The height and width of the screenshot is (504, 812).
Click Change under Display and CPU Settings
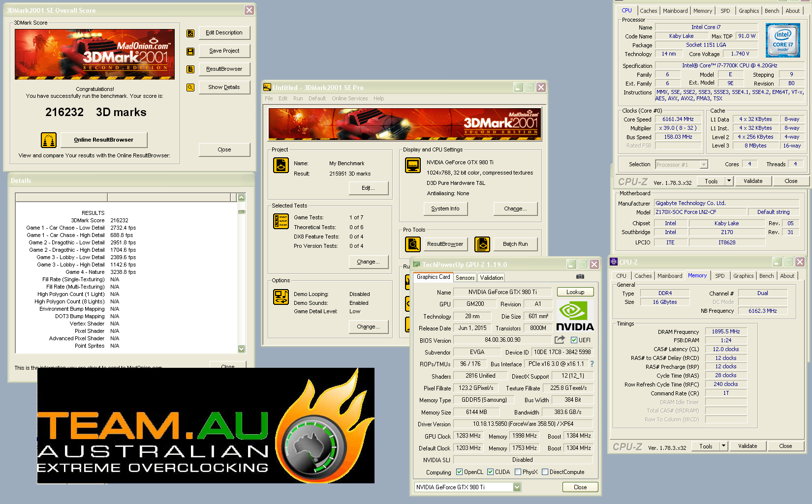[x=515, y=209]
